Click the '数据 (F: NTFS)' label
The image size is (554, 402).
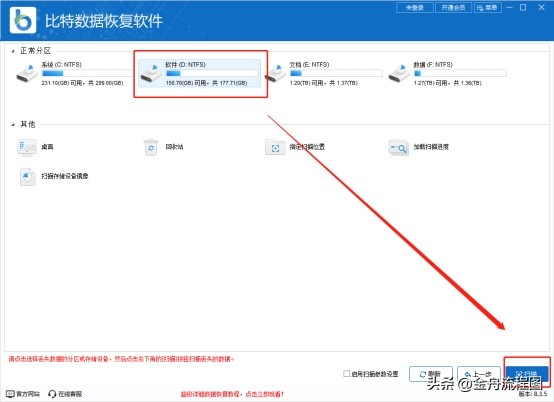point(433,65)
